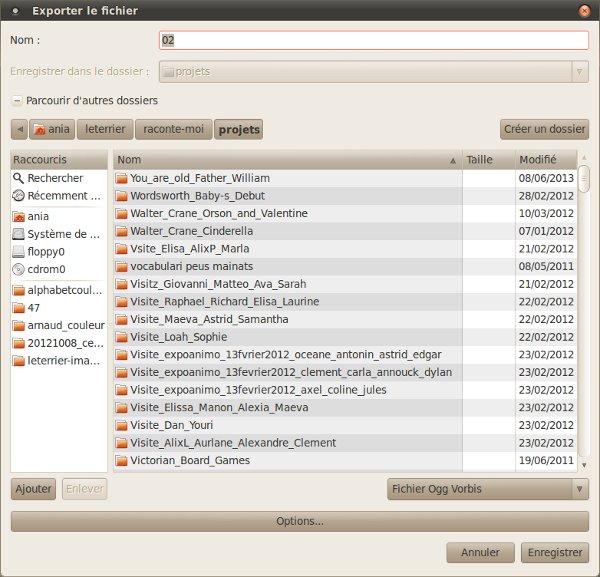The image size is (600, 577).
Task: Click Ajouter shortcut button
Action: point(33,489)
